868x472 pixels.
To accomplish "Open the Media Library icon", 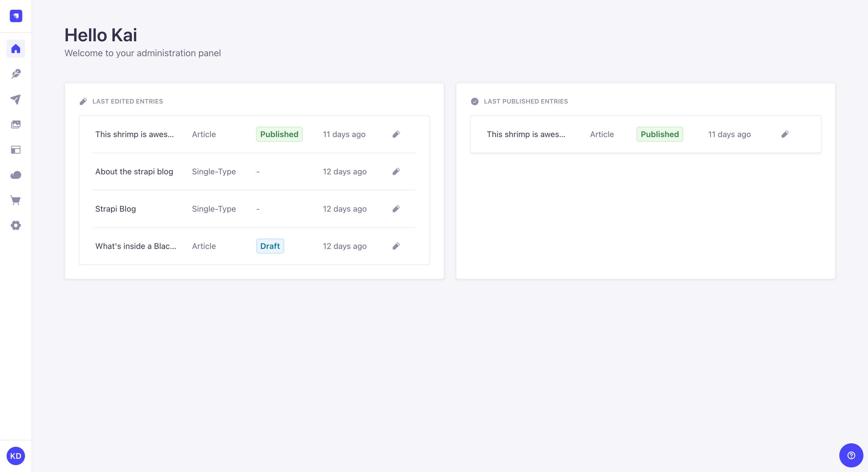I will 16,124.
